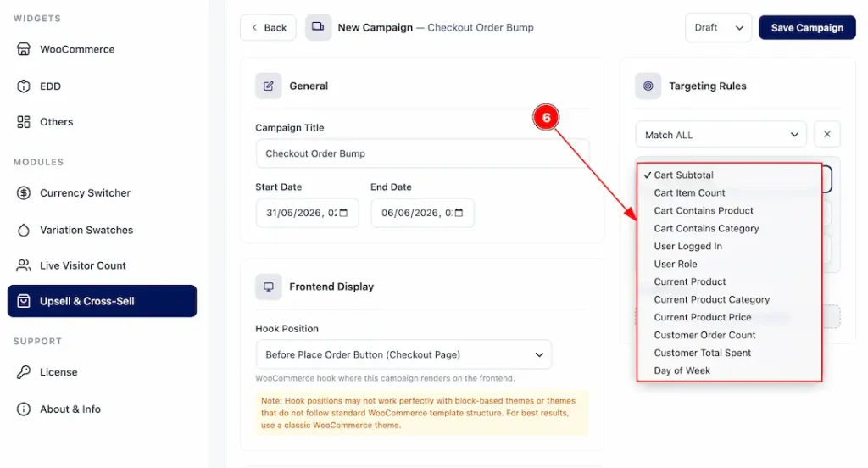Click the 'Frontend Display' section heading

(331, 287)
